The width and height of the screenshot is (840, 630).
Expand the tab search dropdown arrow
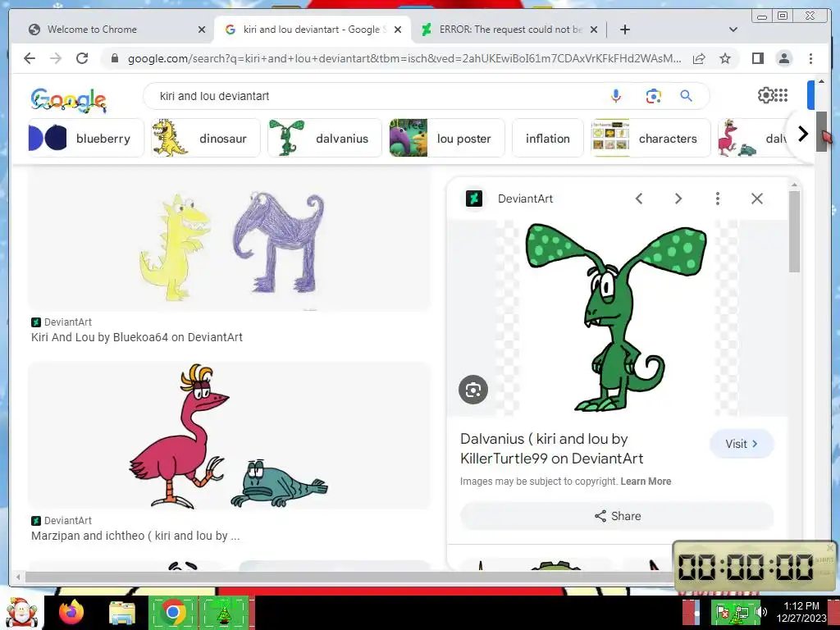[x=733, y=30]
